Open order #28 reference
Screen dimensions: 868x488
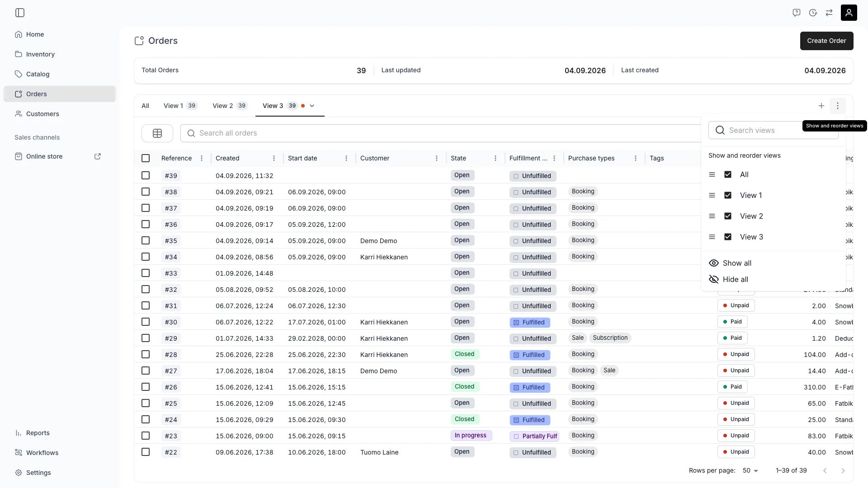pyautogui.click(x=171, y=354)
